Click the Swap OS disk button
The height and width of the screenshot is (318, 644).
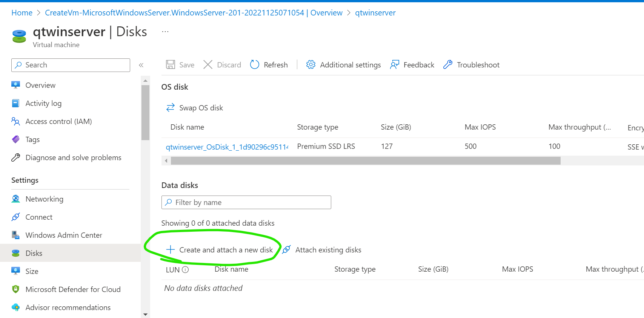[x=195, y=108]
